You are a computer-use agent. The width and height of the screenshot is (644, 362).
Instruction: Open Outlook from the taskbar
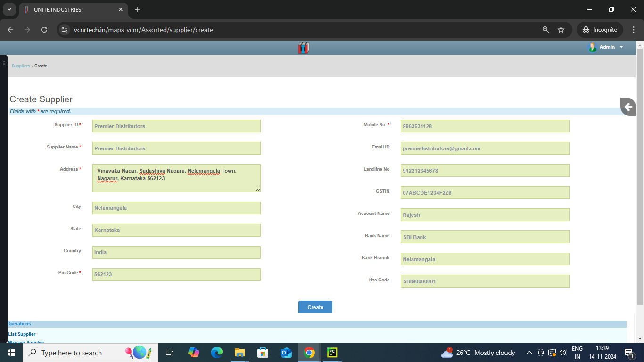[x=286, y=353]
